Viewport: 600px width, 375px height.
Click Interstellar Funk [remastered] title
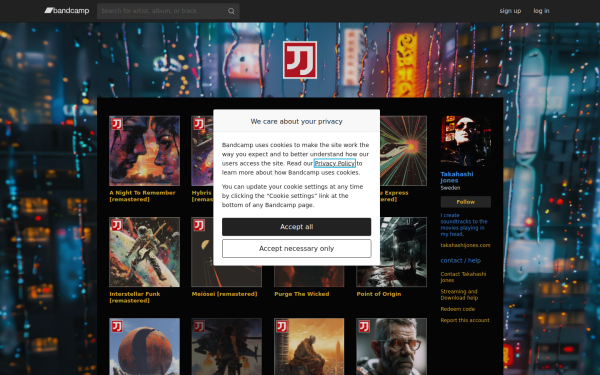tap(135, 297)
